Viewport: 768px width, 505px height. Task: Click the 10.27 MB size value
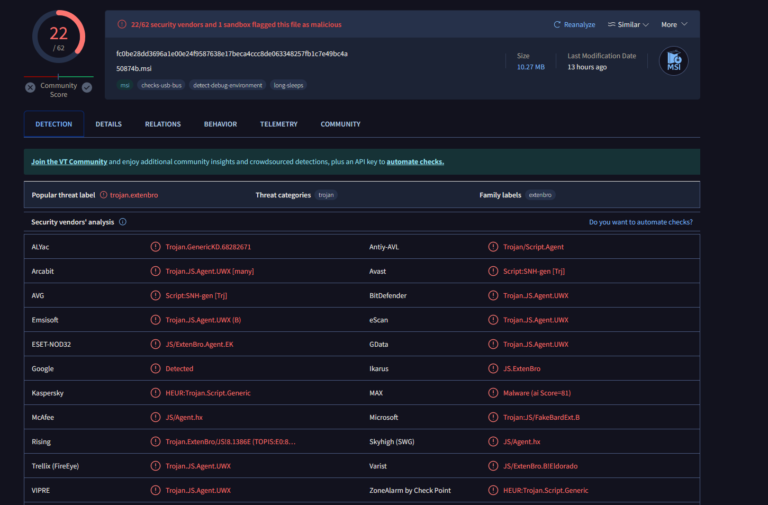[x=530, y=67]
